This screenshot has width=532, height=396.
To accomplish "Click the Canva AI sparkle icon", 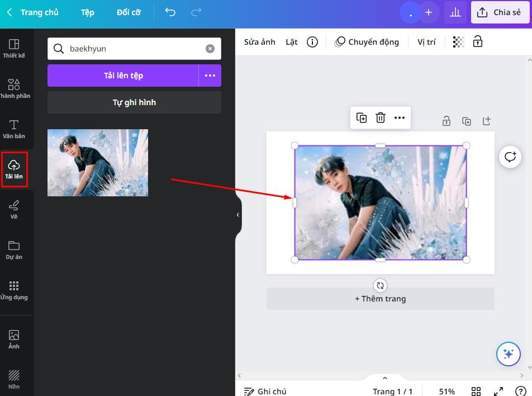I will 508,353.
